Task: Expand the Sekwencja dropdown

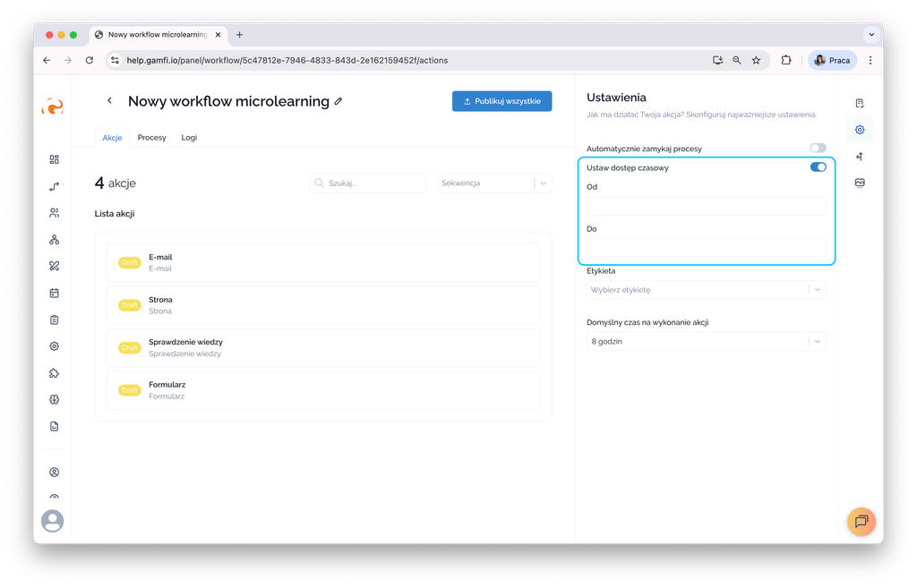Action: click(494, 183)
